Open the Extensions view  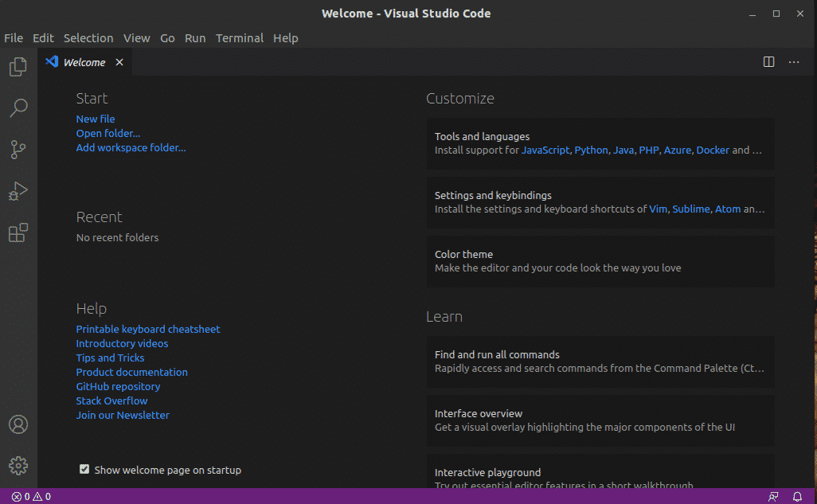coord(18,232)
